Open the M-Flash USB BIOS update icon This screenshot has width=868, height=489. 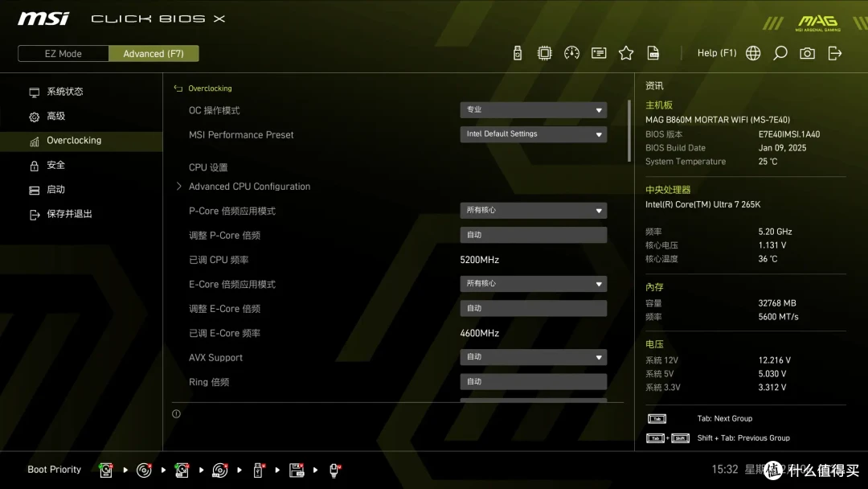(x=517, y=53)
